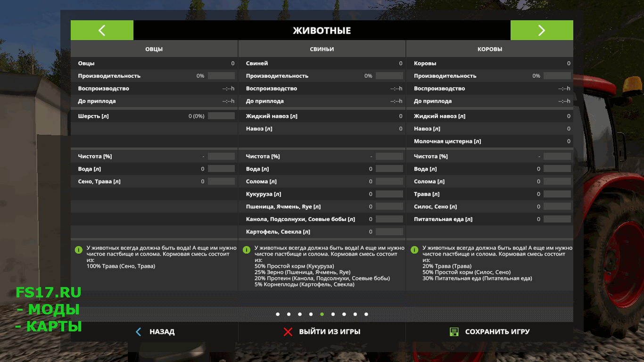Select the НАЗАД button
Image resolution: width=644 pixels, height=362 pixels.
154,332
